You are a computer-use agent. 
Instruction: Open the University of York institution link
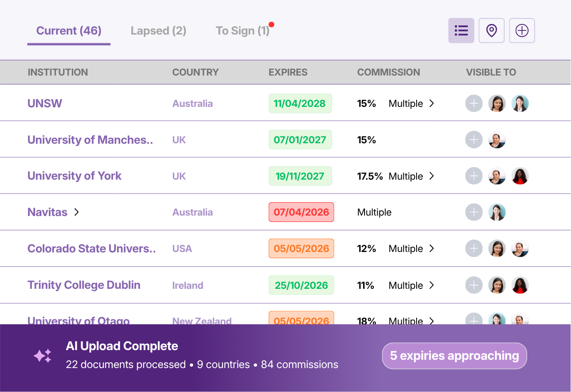(x=74, y=176)
